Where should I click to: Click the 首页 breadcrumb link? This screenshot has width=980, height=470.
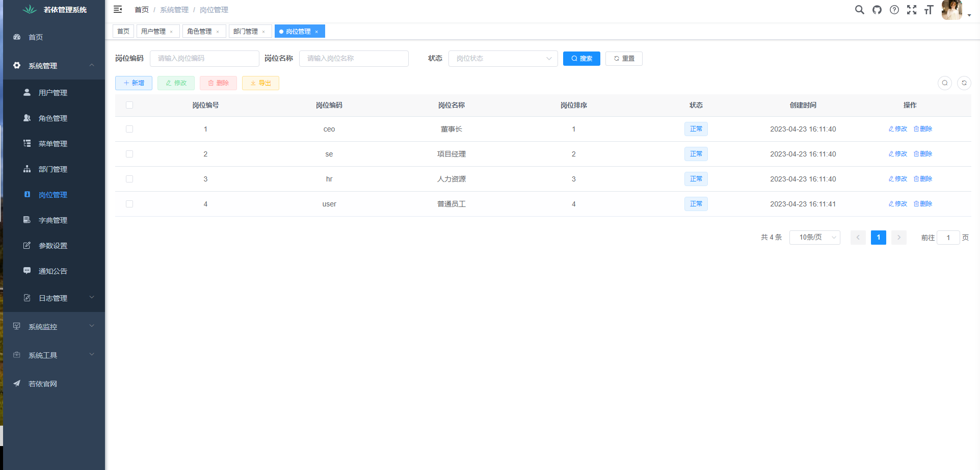tap(142, 10)
